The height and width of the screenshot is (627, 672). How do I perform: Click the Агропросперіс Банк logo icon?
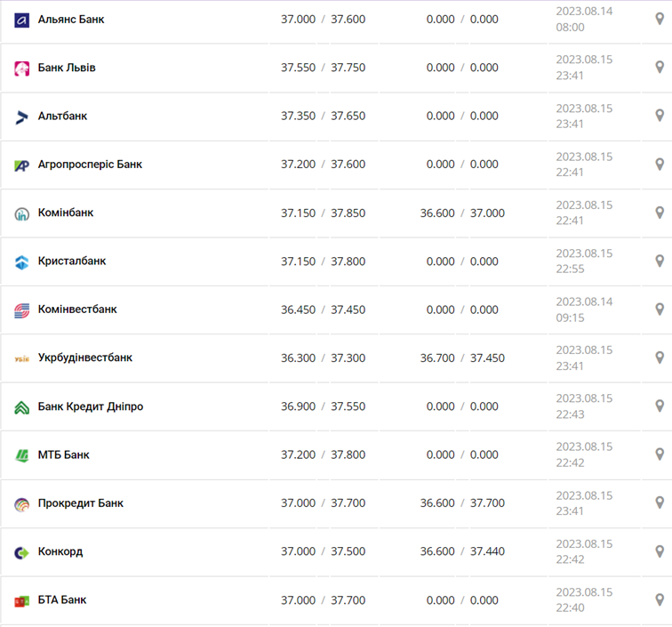(22, 165)
